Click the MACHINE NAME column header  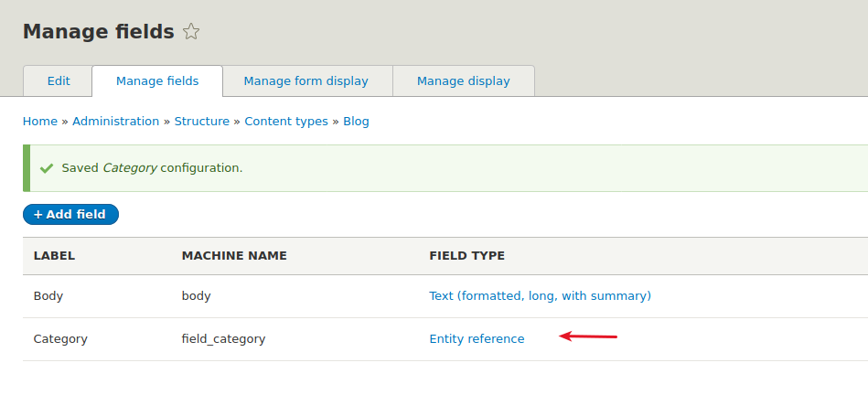pos(234,256)
